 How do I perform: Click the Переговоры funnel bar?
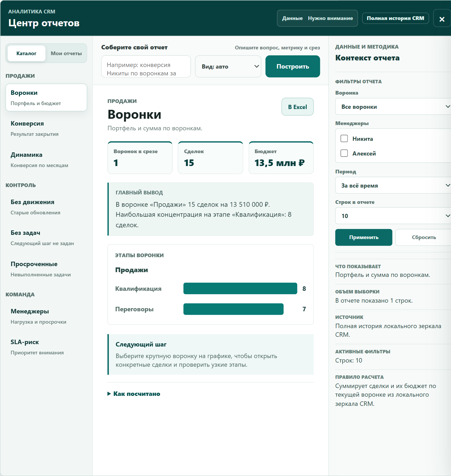point(233,309)
